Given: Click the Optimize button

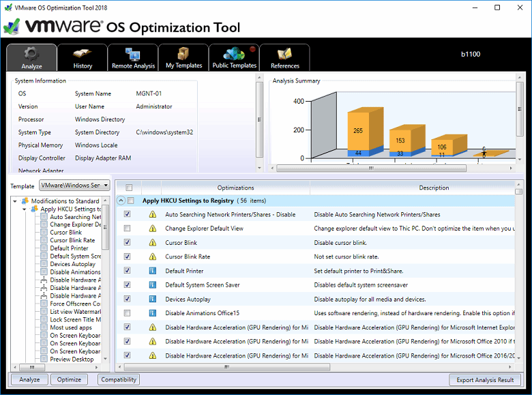Looking at the screenshot, I should [x=69, y=380].
